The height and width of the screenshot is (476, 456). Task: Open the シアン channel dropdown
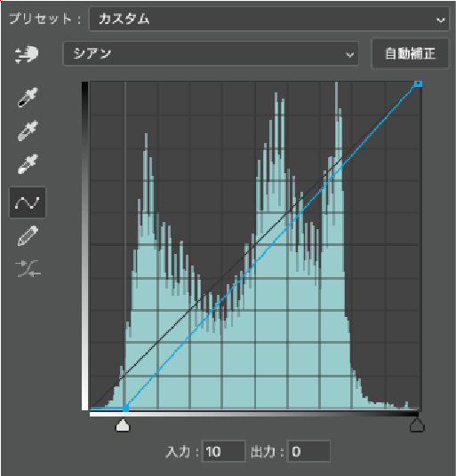tap(211, 54)
